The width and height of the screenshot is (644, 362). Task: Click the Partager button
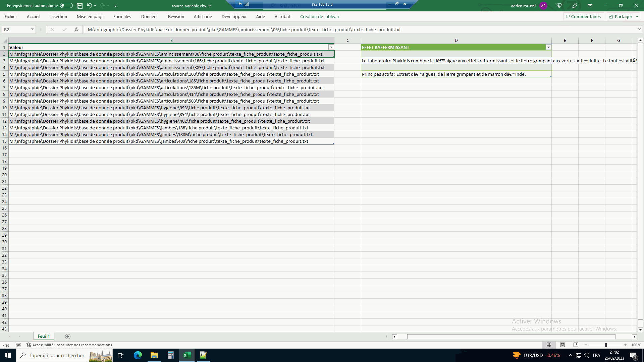[x=623, y=16]
